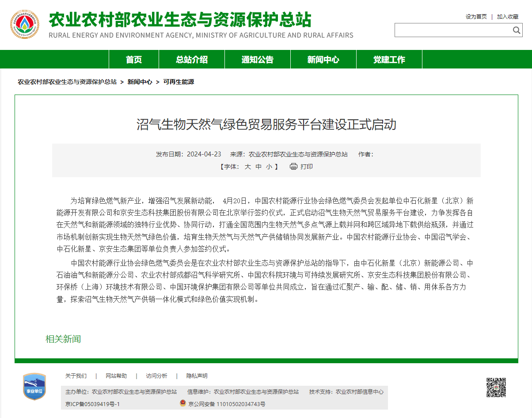
Task: Open 新闻中心 in the navigation bar
Action: pos(323,60)
